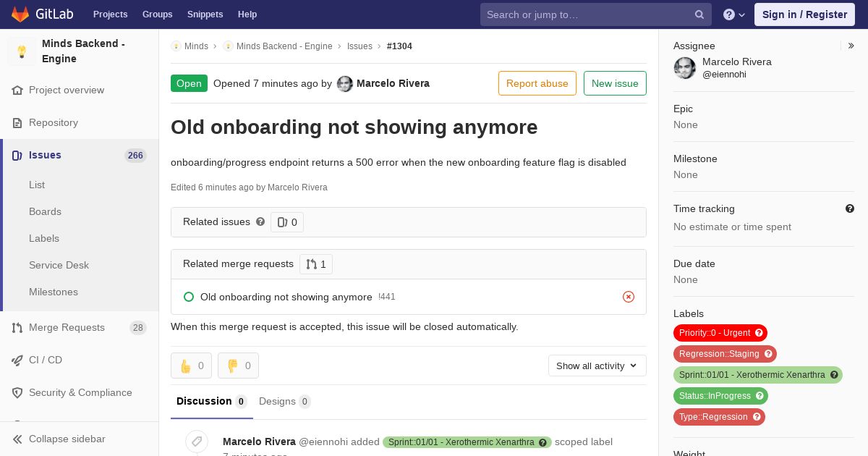Click the 'Edited 6 minutes ago by Marcelo Rivera' text
The image size is (868, 456).
point(249,187)
